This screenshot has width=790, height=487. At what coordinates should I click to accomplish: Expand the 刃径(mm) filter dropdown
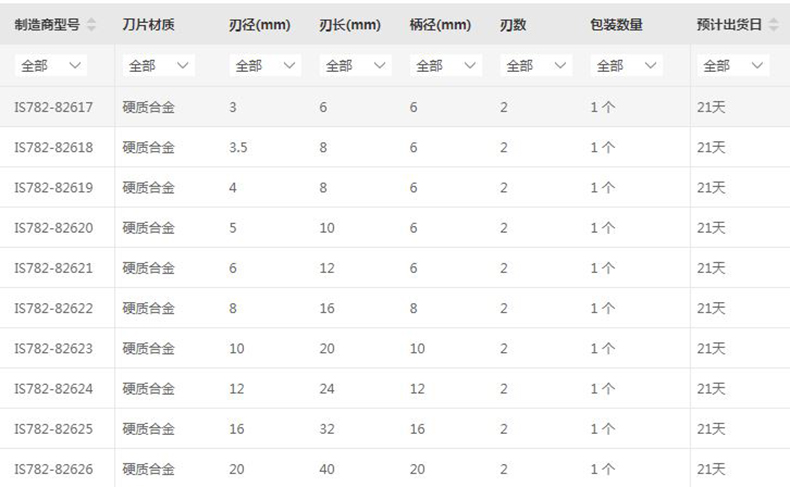click(x=265, y=65)
